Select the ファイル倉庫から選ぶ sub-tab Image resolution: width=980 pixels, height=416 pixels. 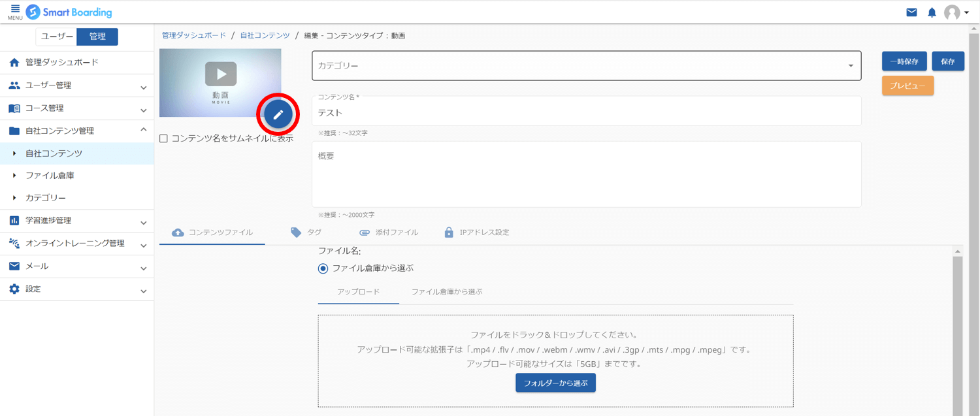447,292
